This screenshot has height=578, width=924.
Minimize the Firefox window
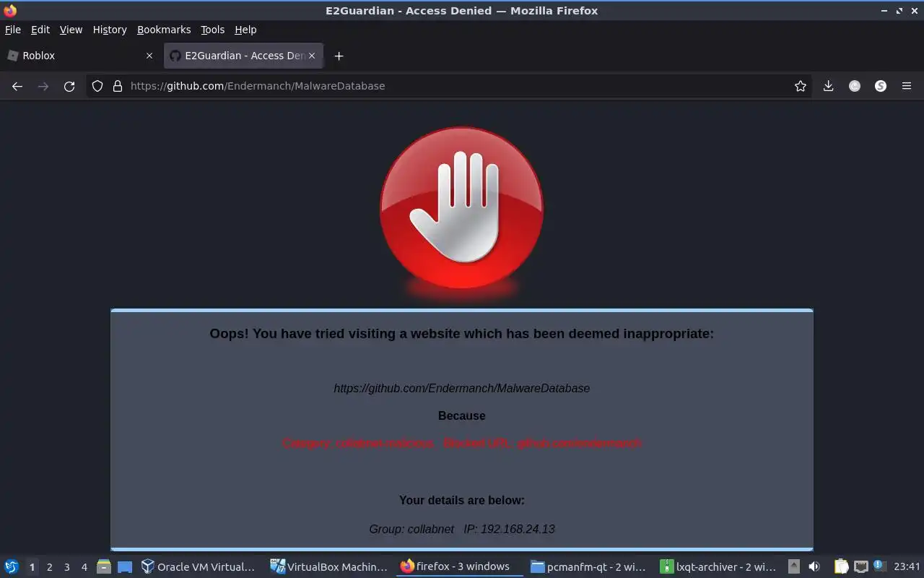coord(884,11)
